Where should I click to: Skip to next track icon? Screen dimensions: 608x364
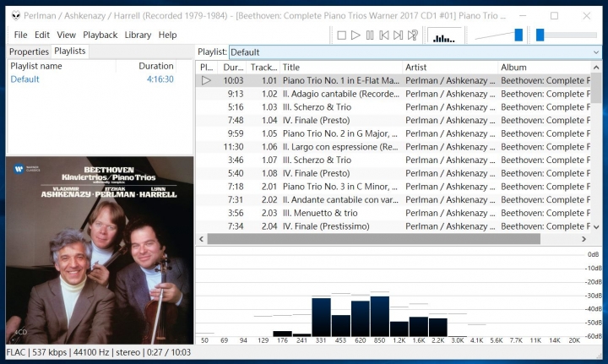pos(398,35)
